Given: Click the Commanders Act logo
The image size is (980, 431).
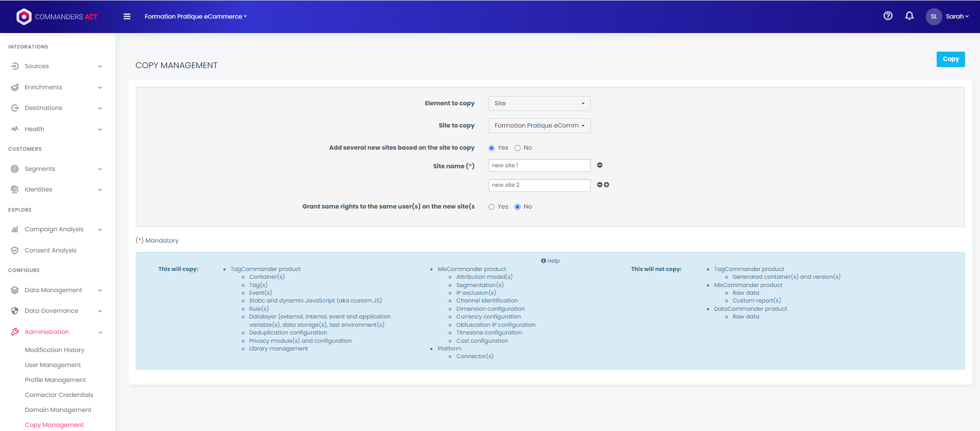Looking at the screenshot, I should (57, 17).
